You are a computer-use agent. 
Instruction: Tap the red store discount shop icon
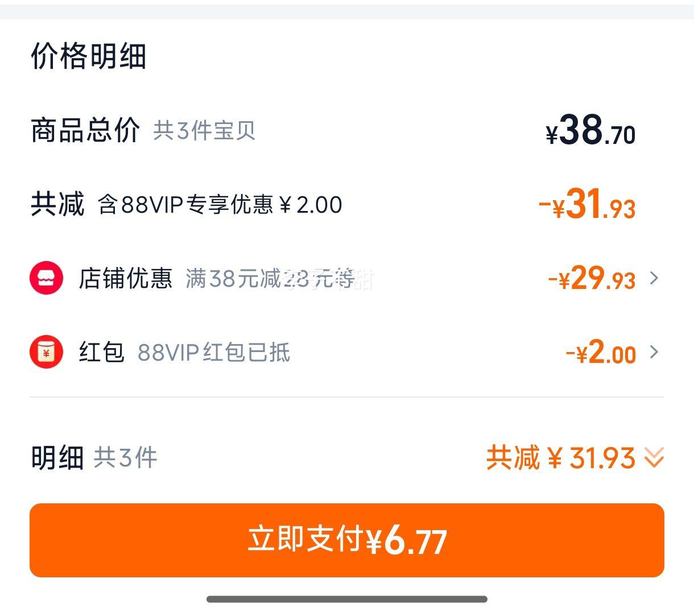coord(46,278)
